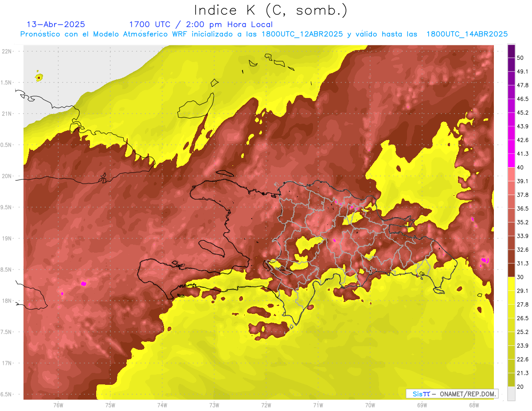
Task: Click the colorbar value "40"
Action: pyautogui.click(x=521, y=167)
